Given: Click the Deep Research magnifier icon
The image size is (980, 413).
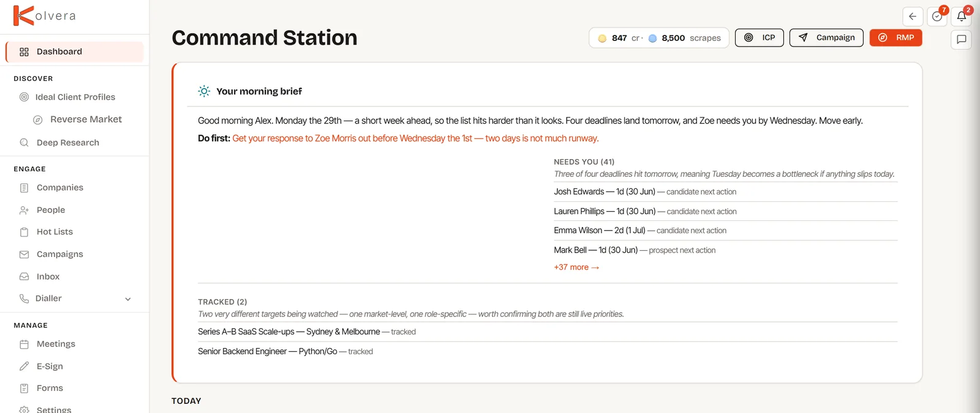Looking at the screenshot, I should coord(24,143).
